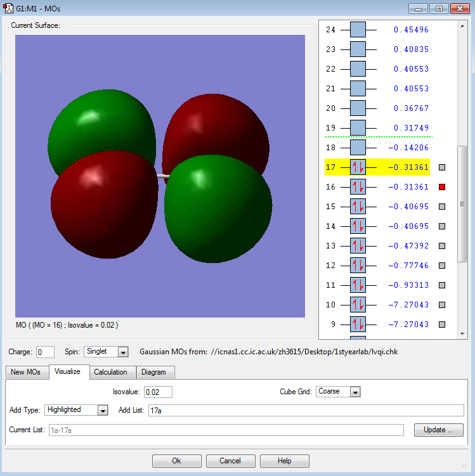Click into the Isovalue input field

coord(158,392)
